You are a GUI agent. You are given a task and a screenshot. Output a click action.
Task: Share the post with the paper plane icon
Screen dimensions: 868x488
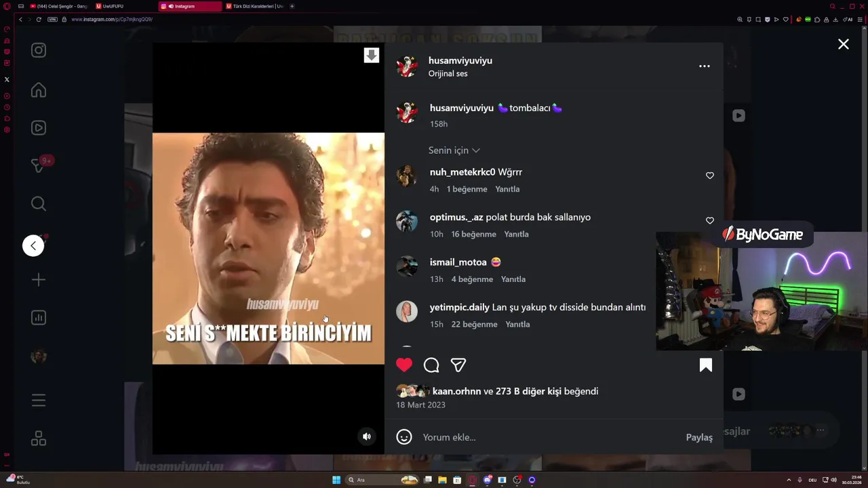coord(458,365)
